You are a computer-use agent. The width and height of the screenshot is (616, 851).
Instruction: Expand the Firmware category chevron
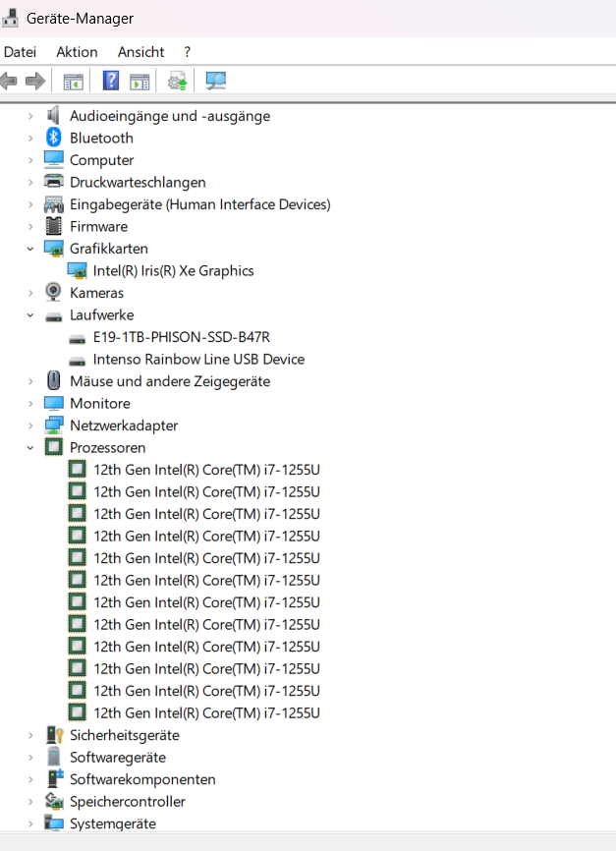[x=30, y=227]
